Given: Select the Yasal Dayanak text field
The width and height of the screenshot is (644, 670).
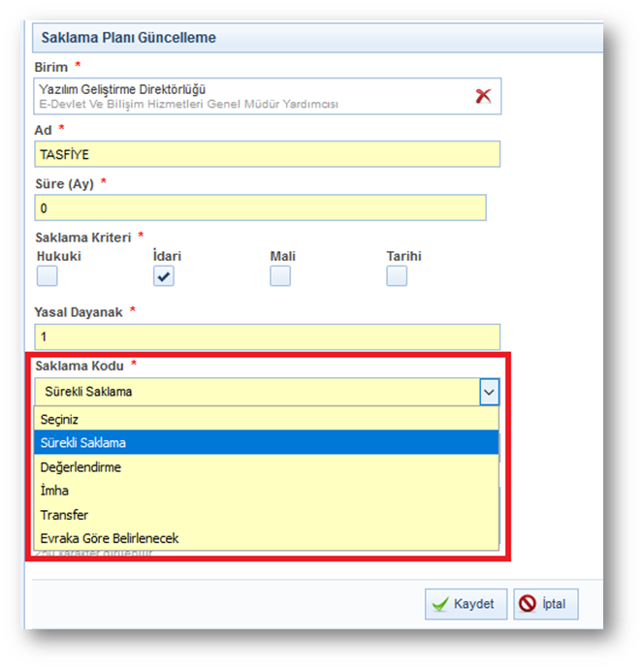Looking at the screenshot, I should 267,337.
